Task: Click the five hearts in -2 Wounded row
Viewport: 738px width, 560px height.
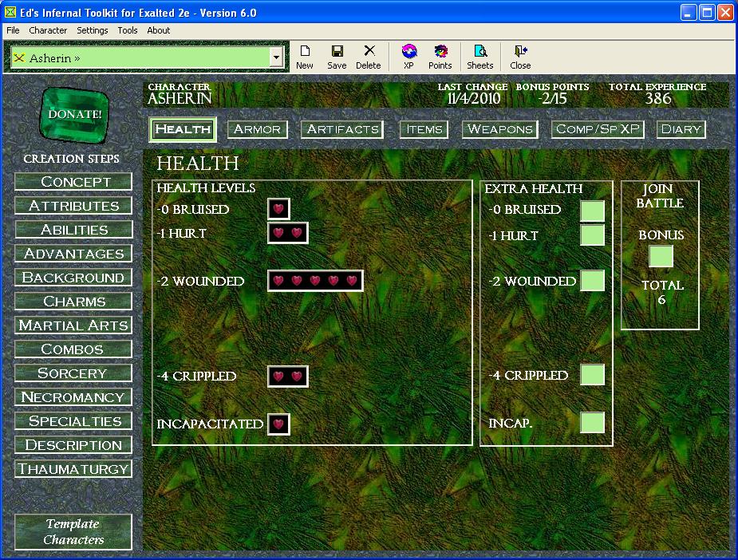Action: [315, 281]
